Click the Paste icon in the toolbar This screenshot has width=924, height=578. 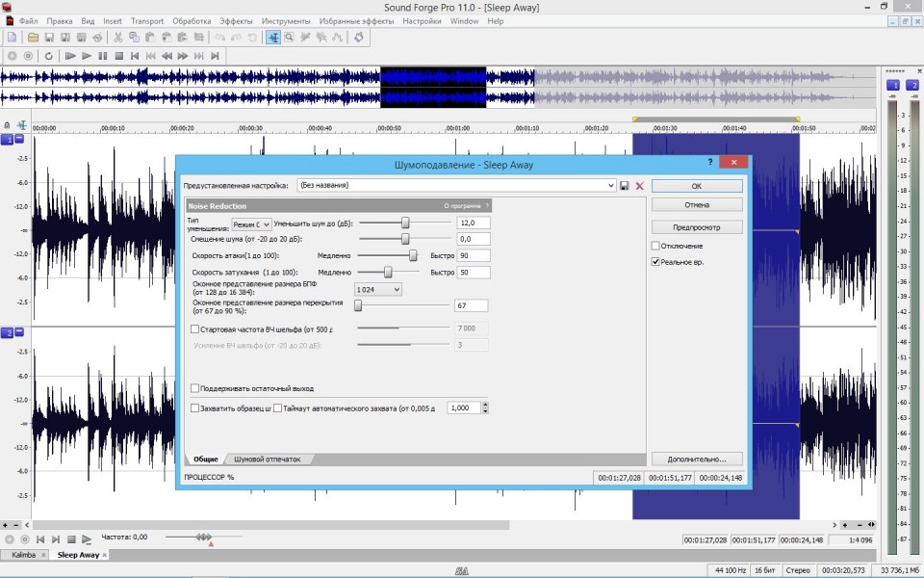150,38
